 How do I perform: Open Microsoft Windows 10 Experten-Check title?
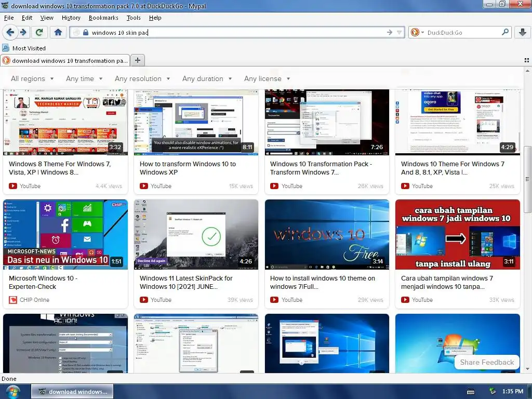point(43,282)
